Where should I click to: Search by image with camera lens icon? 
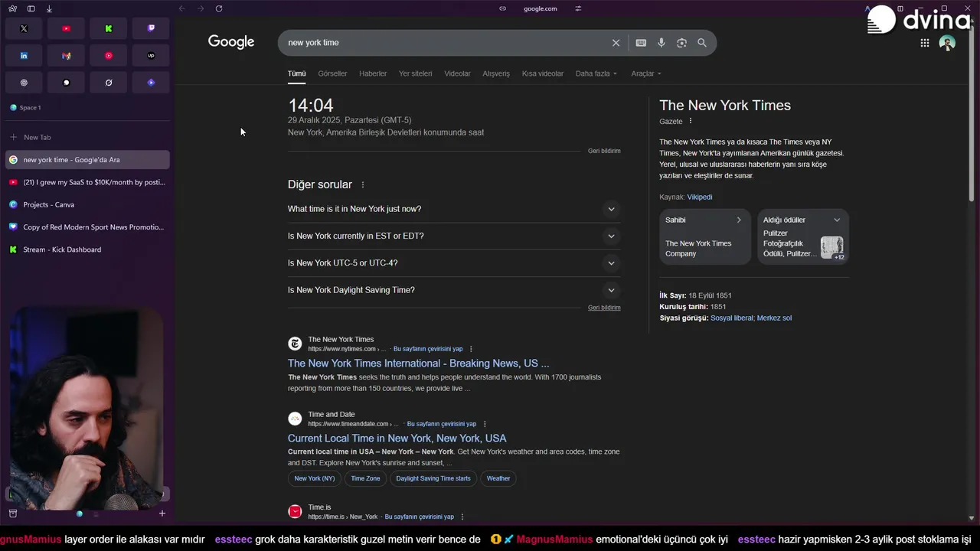681,43
